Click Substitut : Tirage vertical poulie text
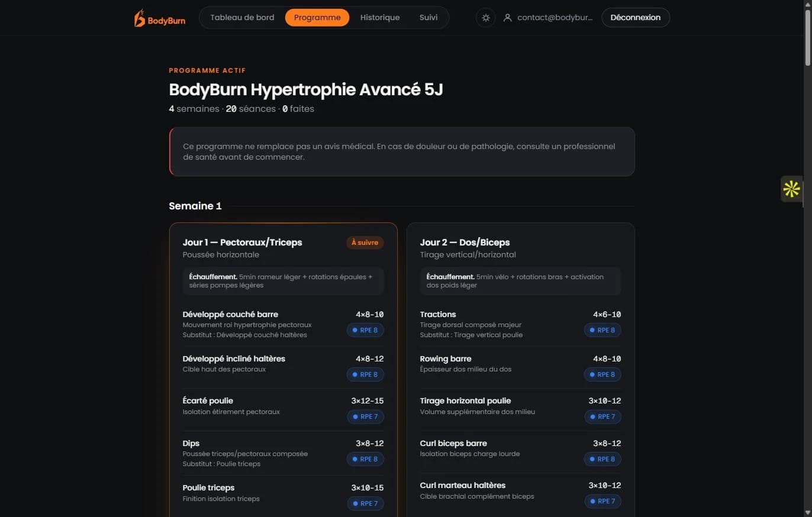The height and width of the screenshot is (517, 812). click(x=471, y=335)
